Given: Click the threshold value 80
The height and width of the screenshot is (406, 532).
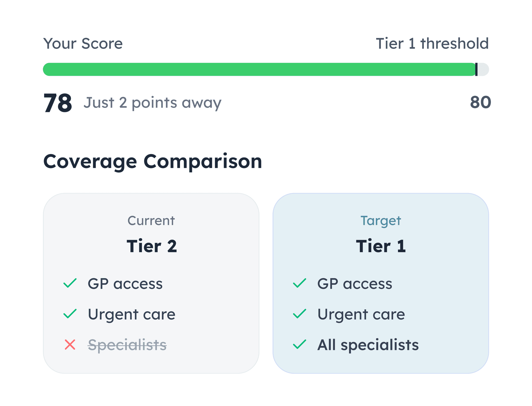Looking at the screenshot, I should [481, 102].
